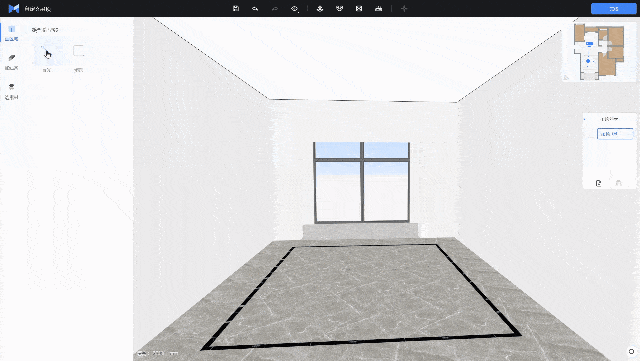
Task: Click the copy icon in the right panel
Action: click(x=598, y=183)
